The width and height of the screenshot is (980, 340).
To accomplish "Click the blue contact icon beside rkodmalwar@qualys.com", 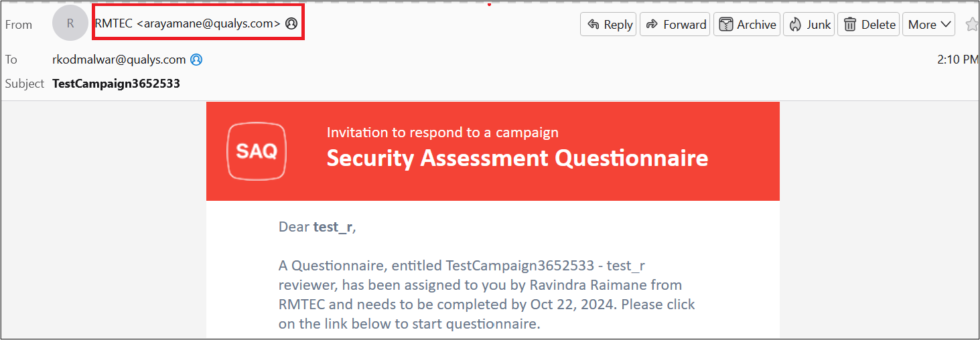I will point(196,60).
